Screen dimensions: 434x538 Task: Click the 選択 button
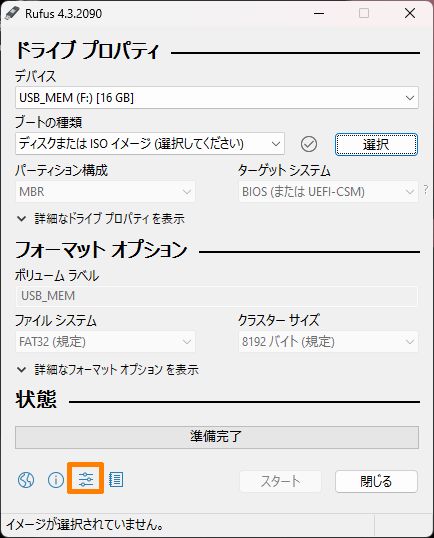pyautogui.click(x=376, y=144)
